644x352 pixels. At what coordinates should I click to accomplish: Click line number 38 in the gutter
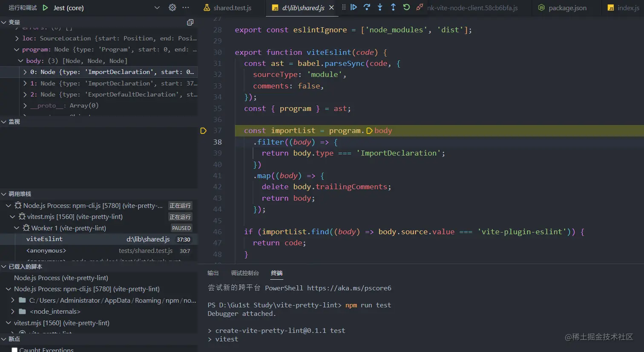[218, 142]
